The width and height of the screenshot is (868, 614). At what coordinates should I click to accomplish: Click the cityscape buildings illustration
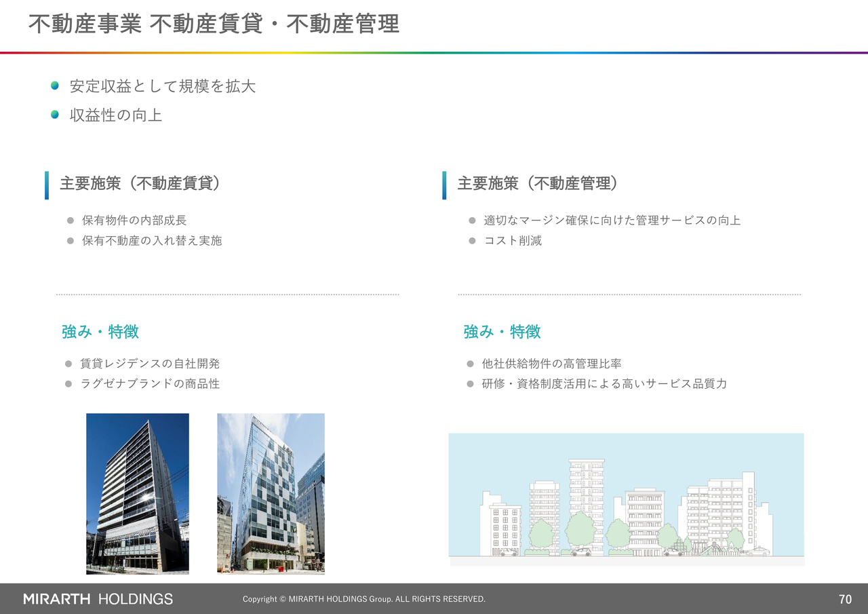click(x=627, y=499)
